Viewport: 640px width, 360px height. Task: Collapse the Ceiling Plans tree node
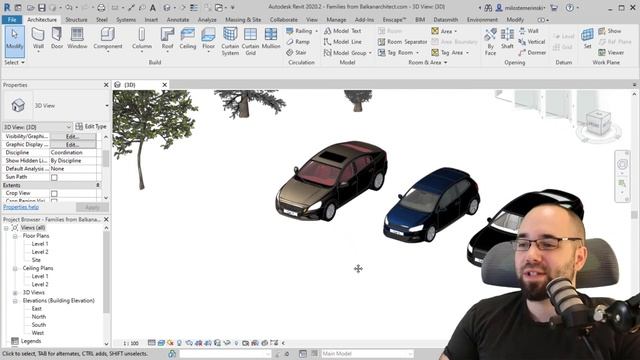[x=15, y=269]
